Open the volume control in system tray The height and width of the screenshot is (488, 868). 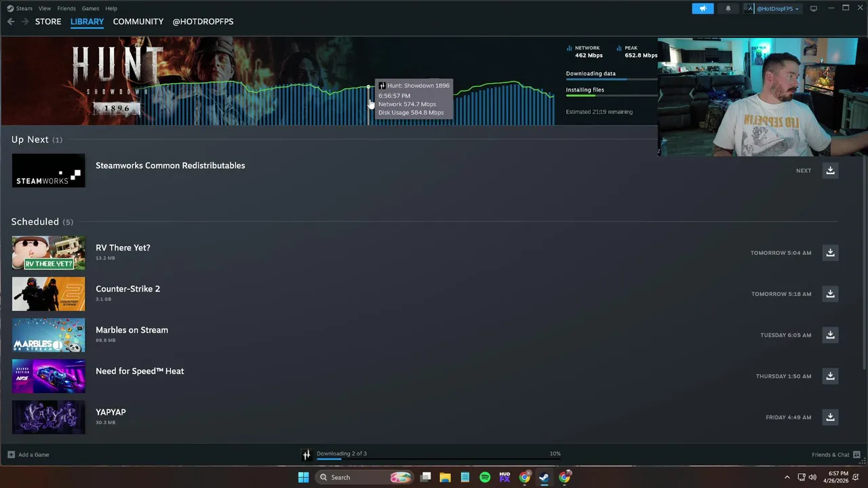[812, 477]
